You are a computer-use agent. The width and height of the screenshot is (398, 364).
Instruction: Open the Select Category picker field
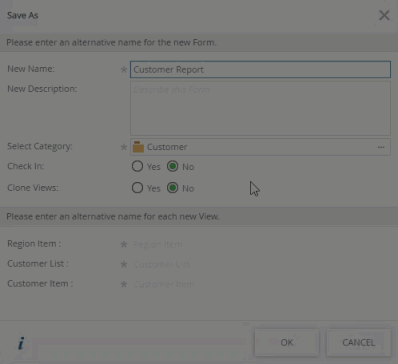[x=260, y=147]
